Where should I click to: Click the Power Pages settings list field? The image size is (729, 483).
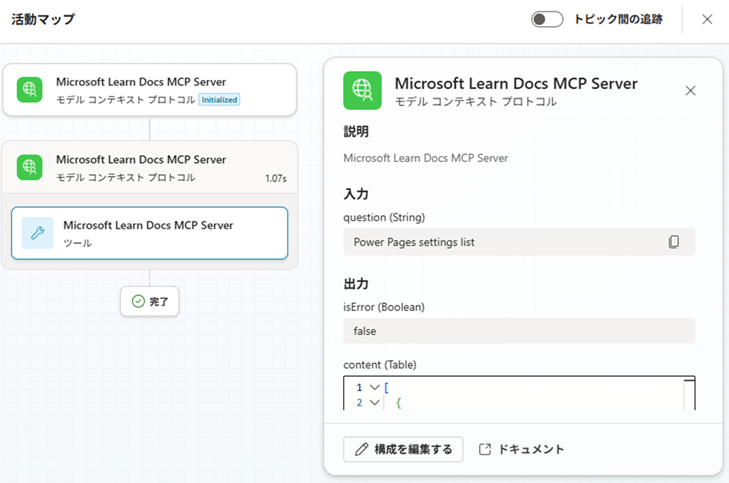519,242
